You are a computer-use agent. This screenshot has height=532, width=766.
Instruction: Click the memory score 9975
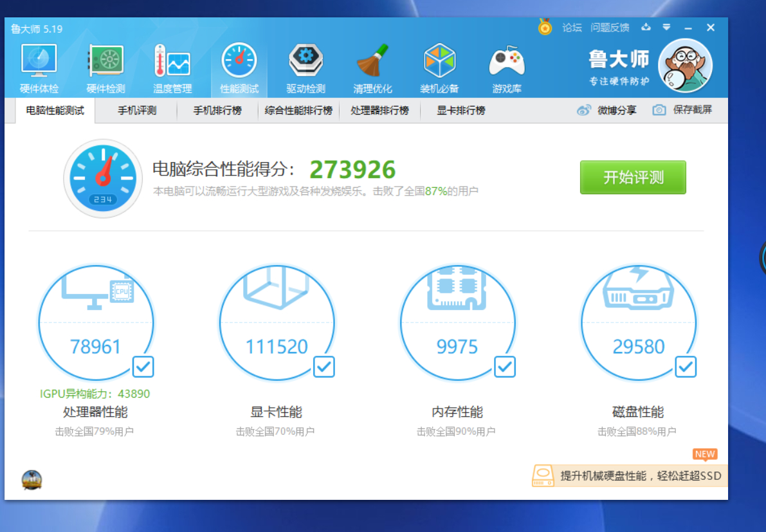point(457,346)
